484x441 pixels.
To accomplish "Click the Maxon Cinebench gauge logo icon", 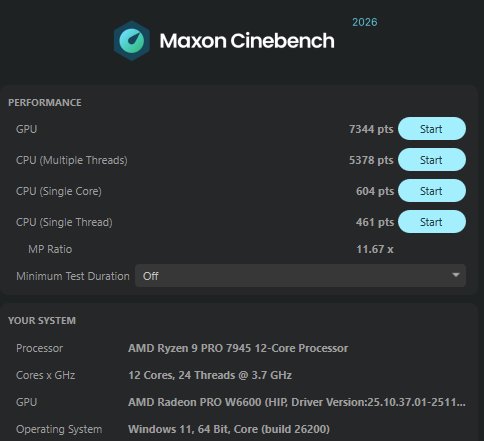I will pyautogui.click(x=132, y=41).
